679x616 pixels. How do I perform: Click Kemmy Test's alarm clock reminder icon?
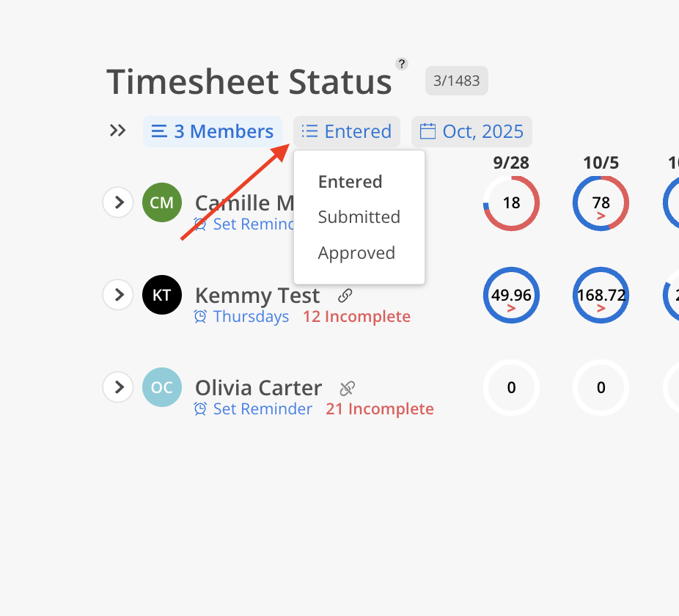(x=200, y=317)
